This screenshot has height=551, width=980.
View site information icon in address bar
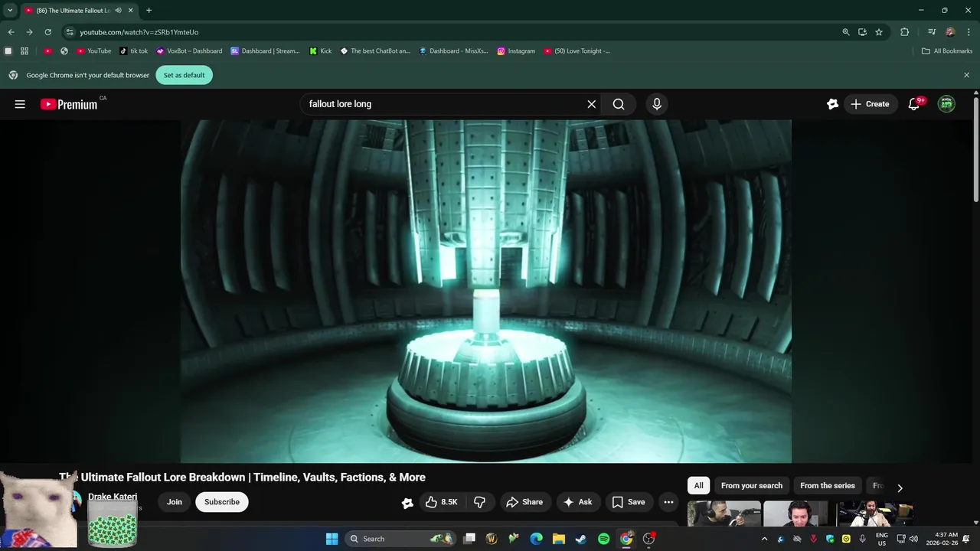(70, 32)
